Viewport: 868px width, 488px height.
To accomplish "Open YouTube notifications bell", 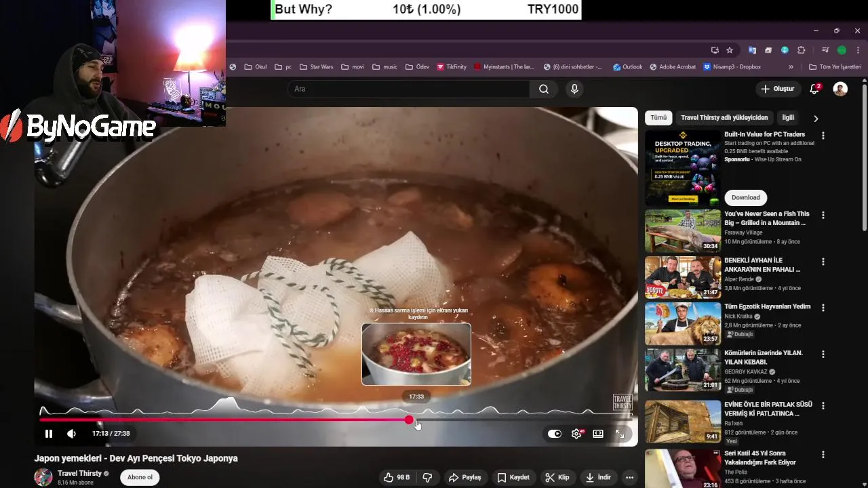I will (x=814, y=89).
